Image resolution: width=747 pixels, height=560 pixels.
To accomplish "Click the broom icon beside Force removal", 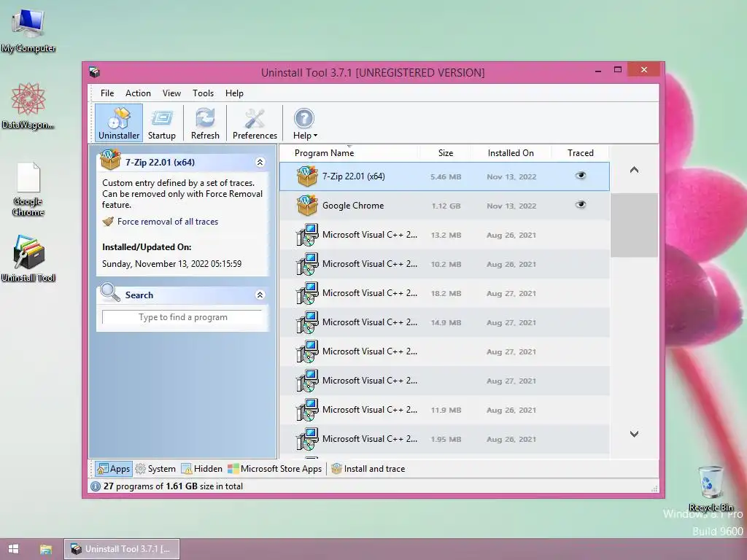I will tap(108, 222).
